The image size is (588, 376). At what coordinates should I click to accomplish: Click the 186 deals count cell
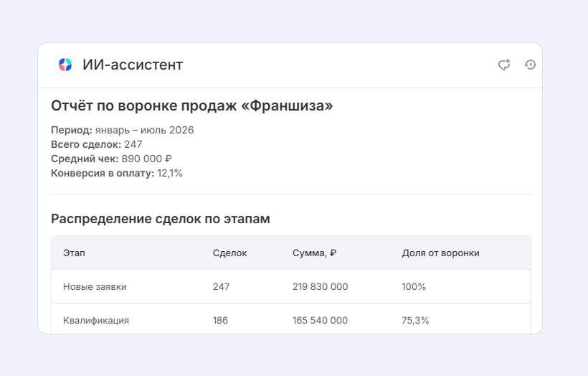(220, 321)
